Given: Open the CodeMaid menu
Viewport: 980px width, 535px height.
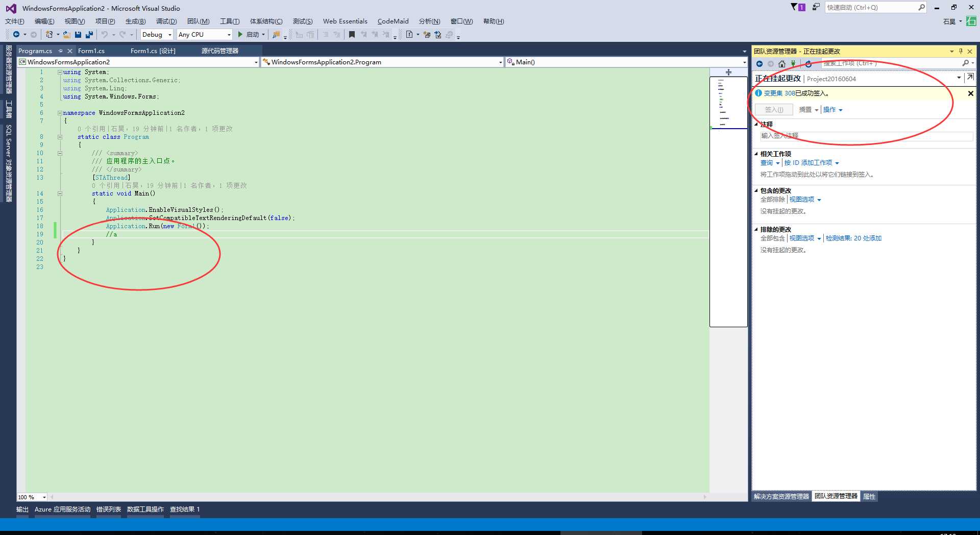Looking at the screenshot, I should coord(393,21).
